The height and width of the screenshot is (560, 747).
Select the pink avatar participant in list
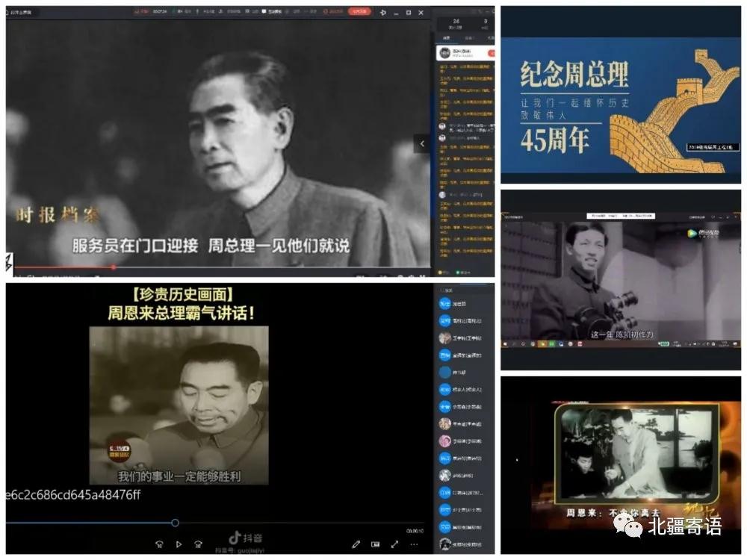(444, 441)
